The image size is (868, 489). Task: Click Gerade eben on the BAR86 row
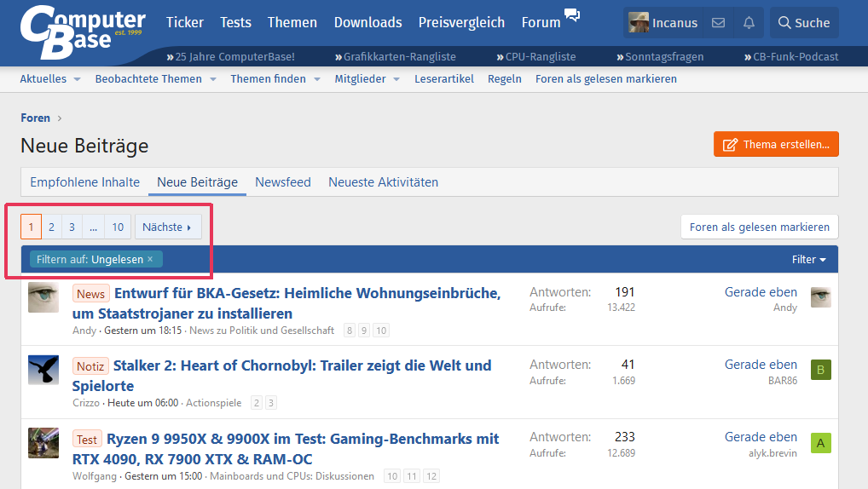761,365
